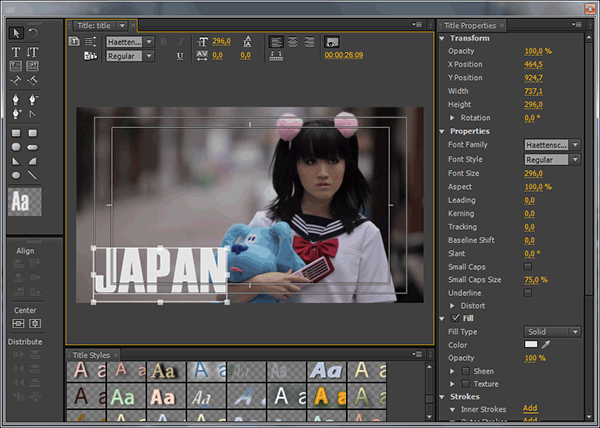Image resolution: width=600 pixels, height=428 pixels.
Task: Select the Rectangle shape tool
Action: [x=16, y=133]
